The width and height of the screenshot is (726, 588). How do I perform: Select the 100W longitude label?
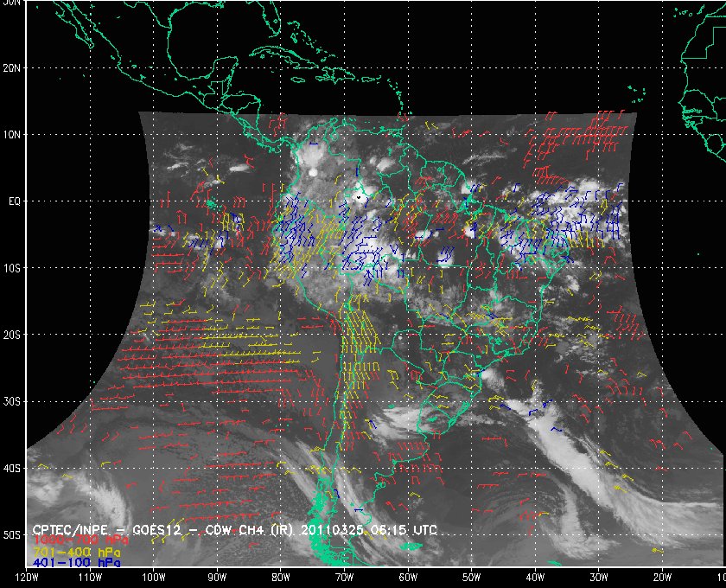(153, 578)
